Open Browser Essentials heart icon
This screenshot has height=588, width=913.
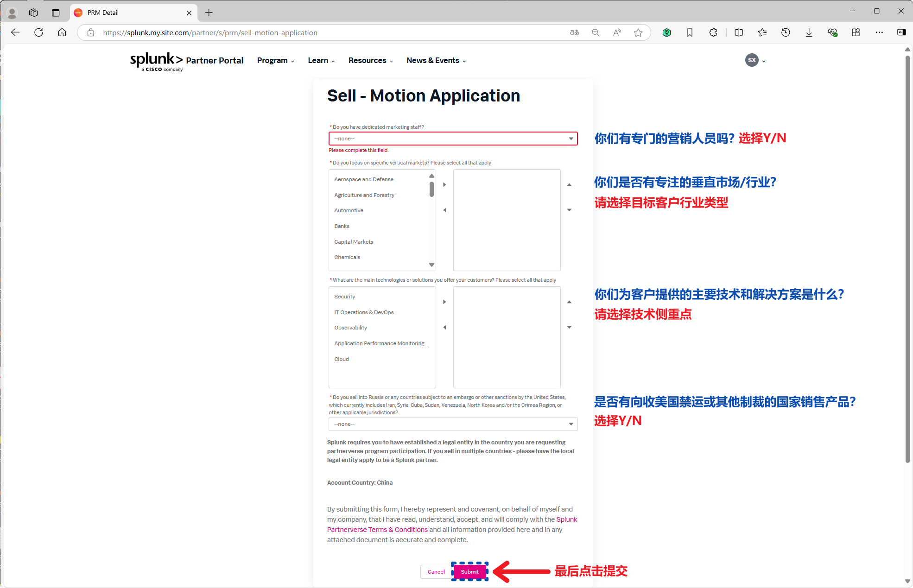tap(833, 32)
